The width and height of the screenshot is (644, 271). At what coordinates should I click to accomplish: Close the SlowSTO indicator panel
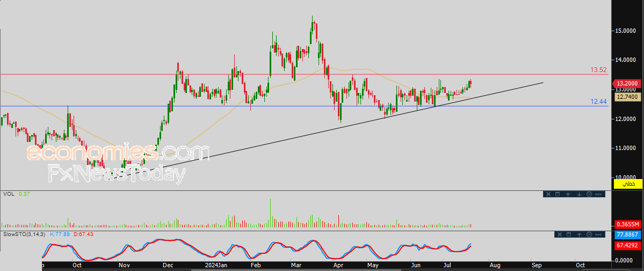[x=560, y=234]
